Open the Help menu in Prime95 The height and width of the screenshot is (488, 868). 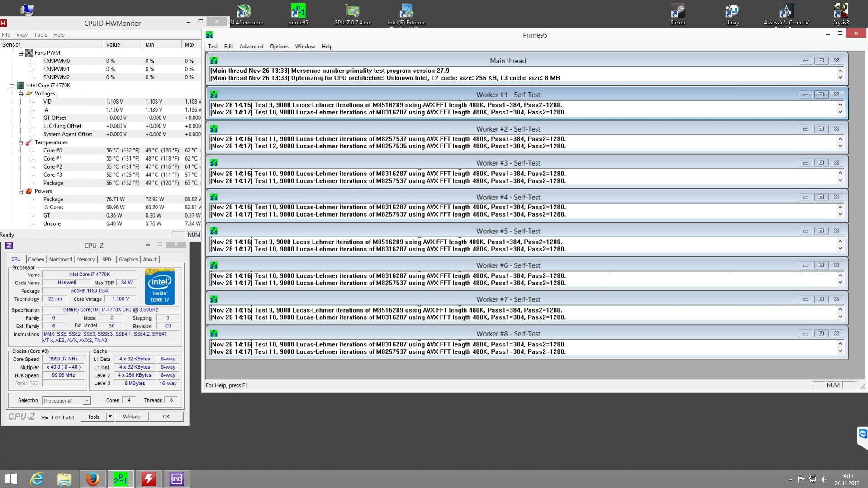point(327,46)
